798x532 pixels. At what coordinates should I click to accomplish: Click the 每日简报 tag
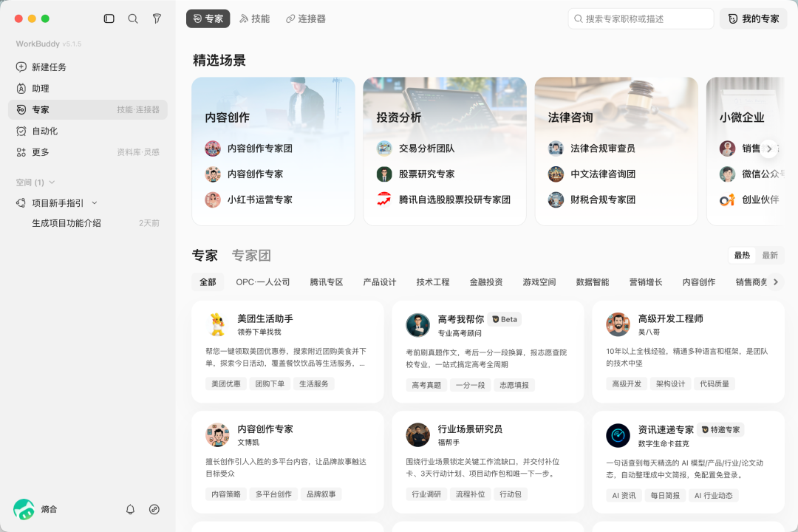pos(665,495)
